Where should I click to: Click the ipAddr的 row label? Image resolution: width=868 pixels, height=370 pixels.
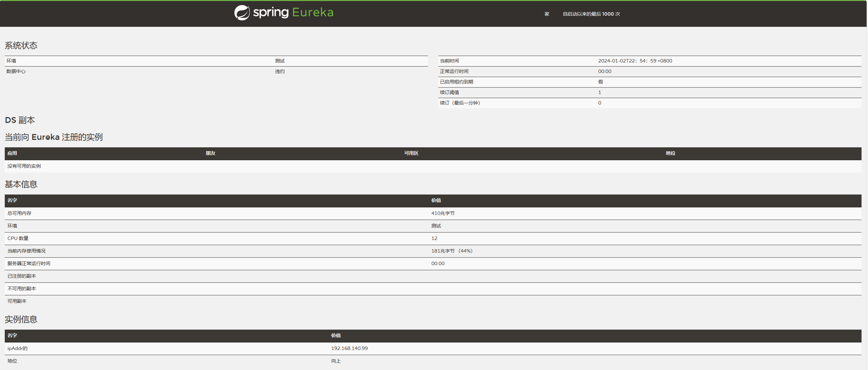pyautogui.click(x=17, y=348)
